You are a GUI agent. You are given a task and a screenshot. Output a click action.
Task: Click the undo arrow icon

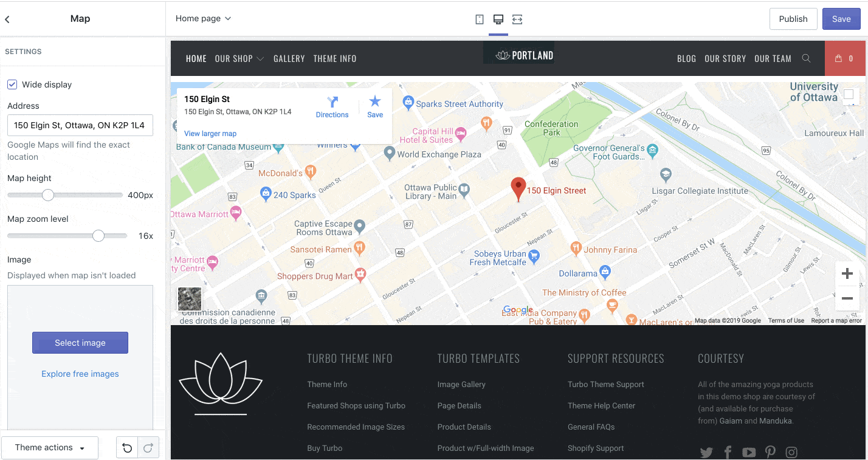click(x=127, y=448)
